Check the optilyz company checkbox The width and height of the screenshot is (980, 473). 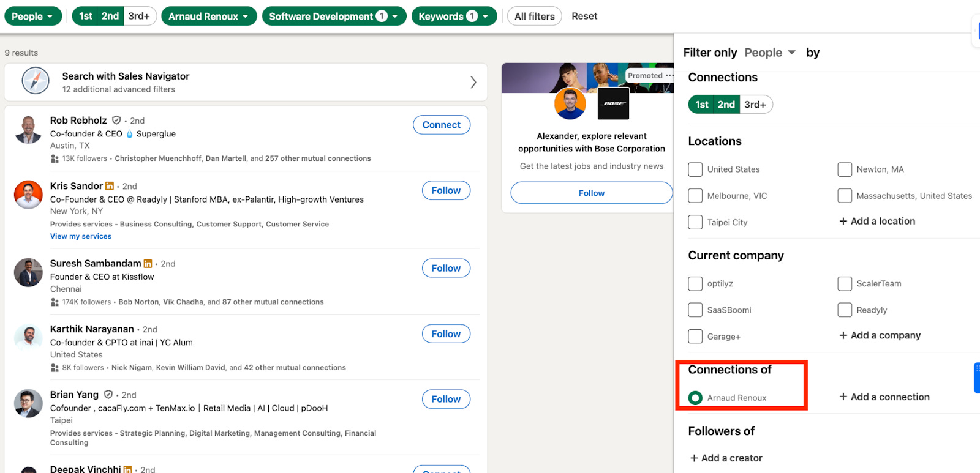[x=695, y=284]
